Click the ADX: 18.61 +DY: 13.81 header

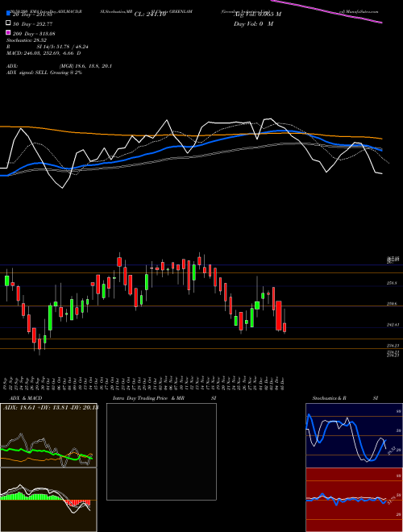[51, 407]
